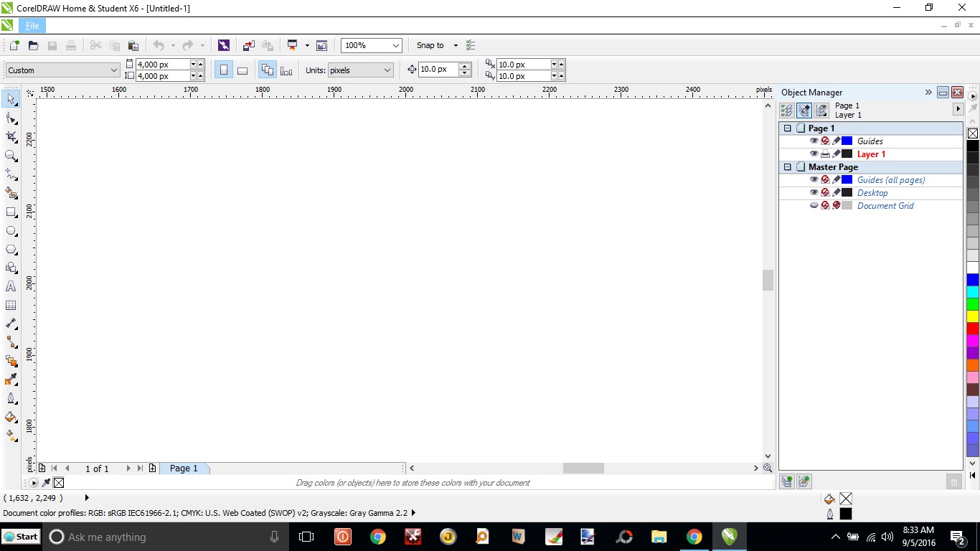Open the zoom level dropdown
This screenshot has height=551, width=980.
[397, 45]
